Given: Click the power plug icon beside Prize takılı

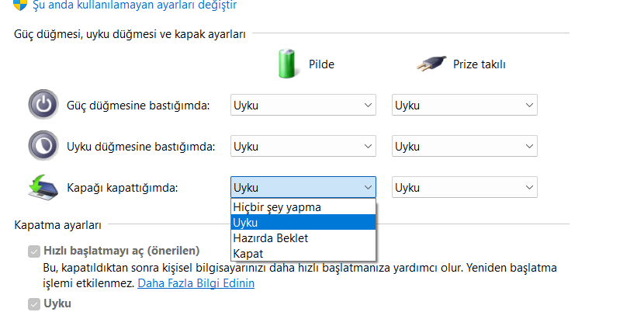Looking at the screenshot, I should [x=431, y=64].
